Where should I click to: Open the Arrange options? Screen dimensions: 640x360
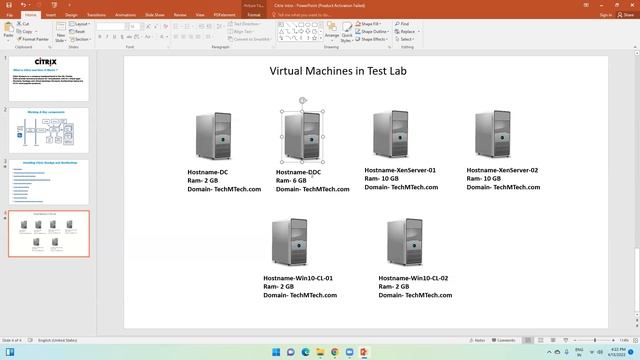(332, 32)
